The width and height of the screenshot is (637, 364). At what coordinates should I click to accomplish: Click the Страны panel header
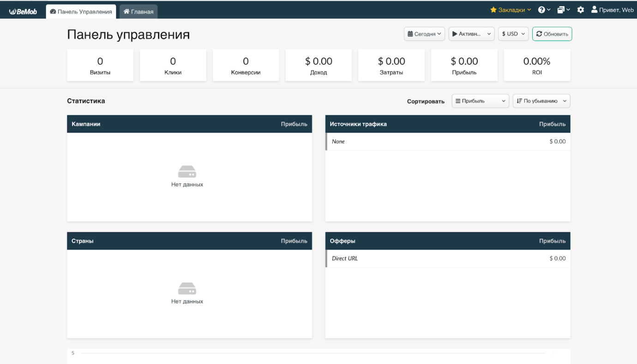189,241
